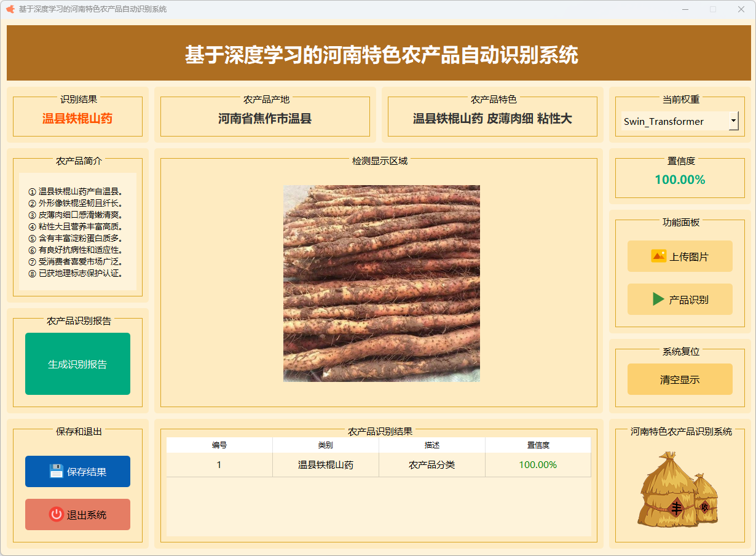The width and height of the screenshot is (756, 556).
Task: Click the 描述 column header
Action: pyautogui.click(x=432, y=445)
